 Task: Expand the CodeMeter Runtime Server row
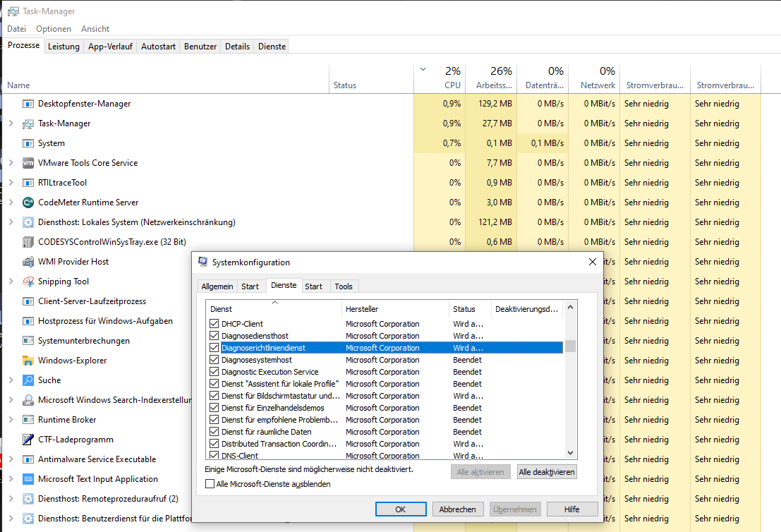(11, 202)
